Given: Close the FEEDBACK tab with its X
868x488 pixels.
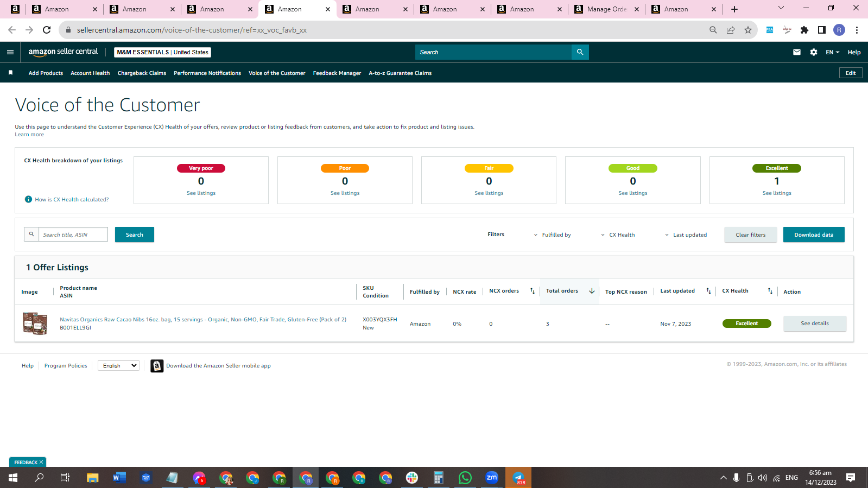Looking at the screenshot, I should [x=41, y=462].
